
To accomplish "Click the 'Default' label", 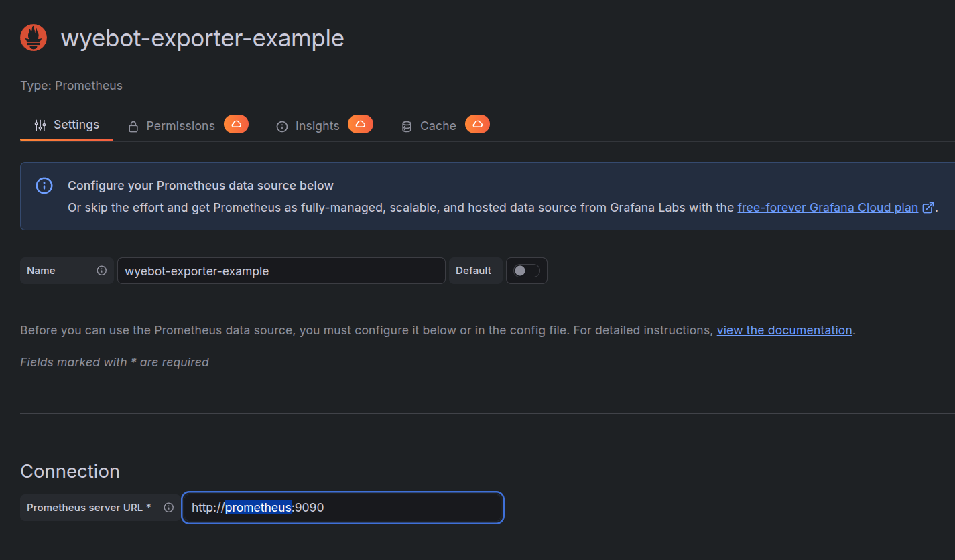I will coord(474,271).
